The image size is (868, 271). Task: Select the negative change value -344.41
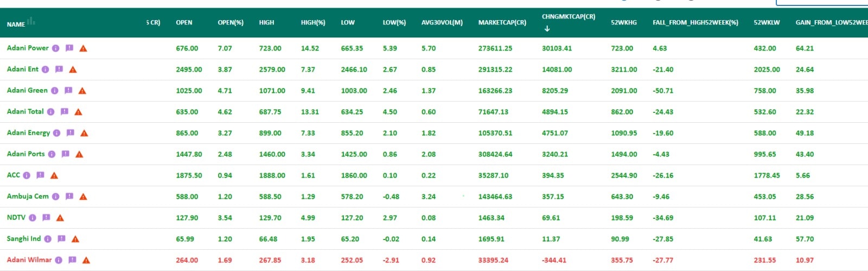(x=554, y=260)
